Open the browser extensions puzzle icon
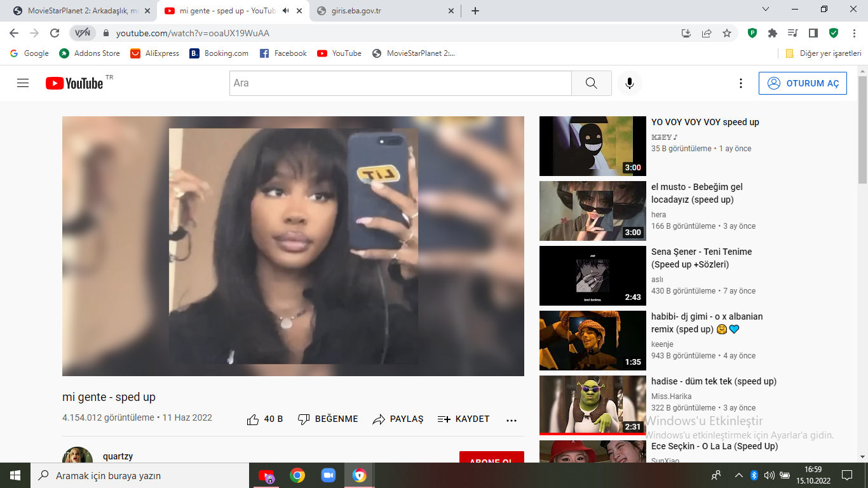 (773, 33)
